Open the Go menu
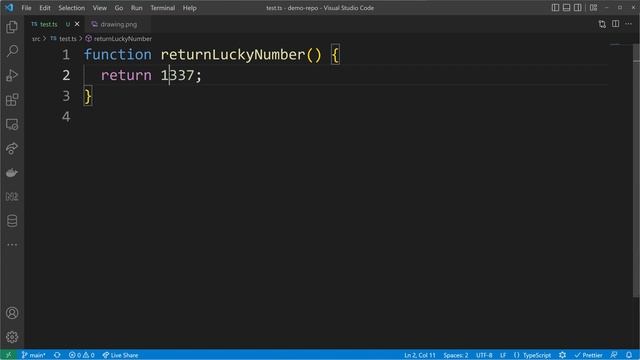Screen dimensions: 640x360 (118, 8)
